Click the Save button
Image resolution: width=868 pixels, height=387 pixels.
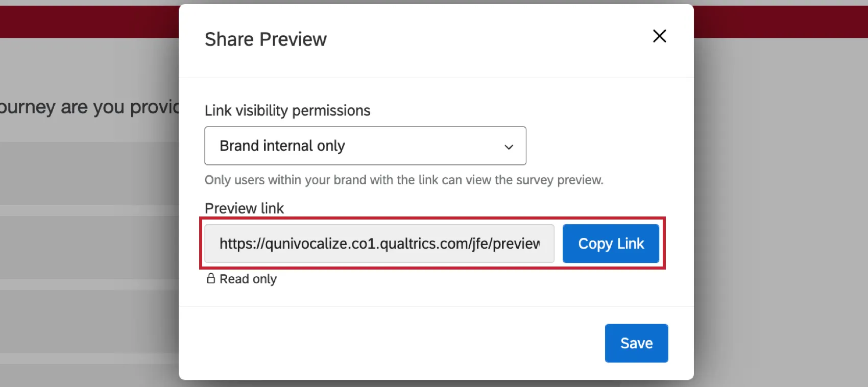pos(636,343)
